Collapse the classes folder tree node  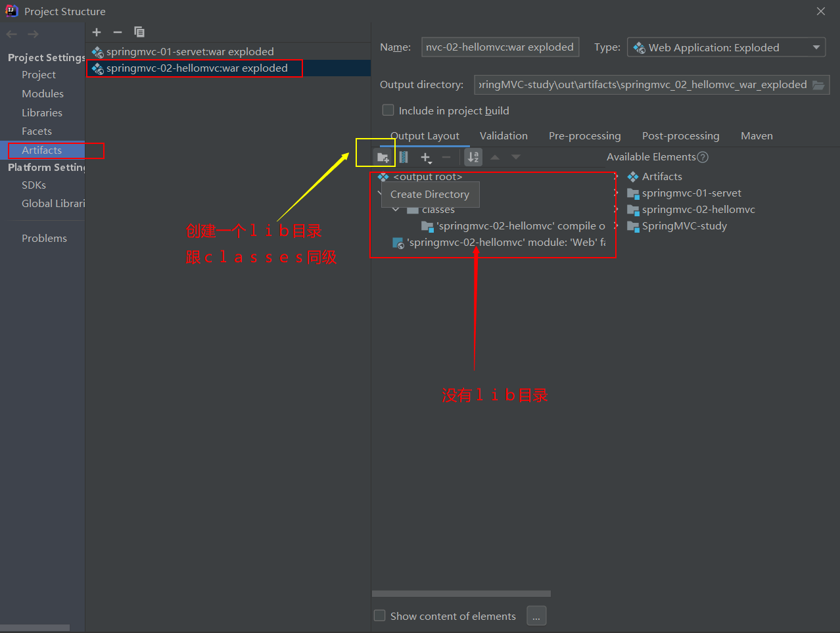pyautogui.click(x=396, y=210)
